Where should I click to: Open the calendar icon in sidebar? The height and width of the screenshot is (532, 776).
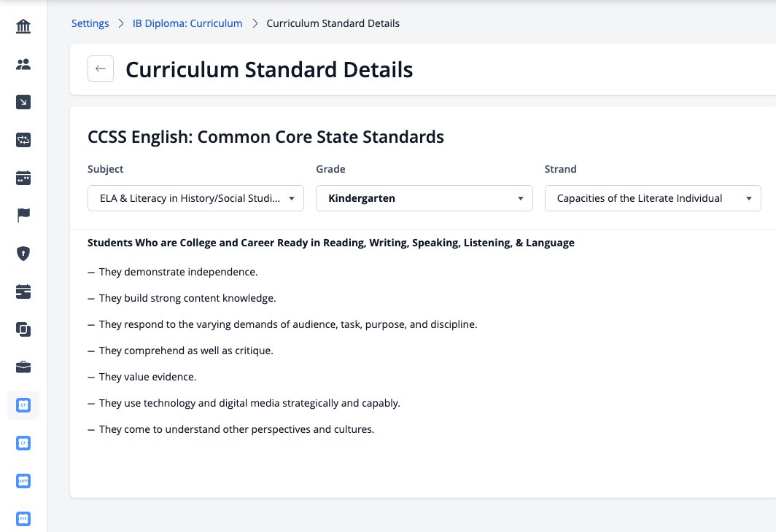tap(23, 178)
